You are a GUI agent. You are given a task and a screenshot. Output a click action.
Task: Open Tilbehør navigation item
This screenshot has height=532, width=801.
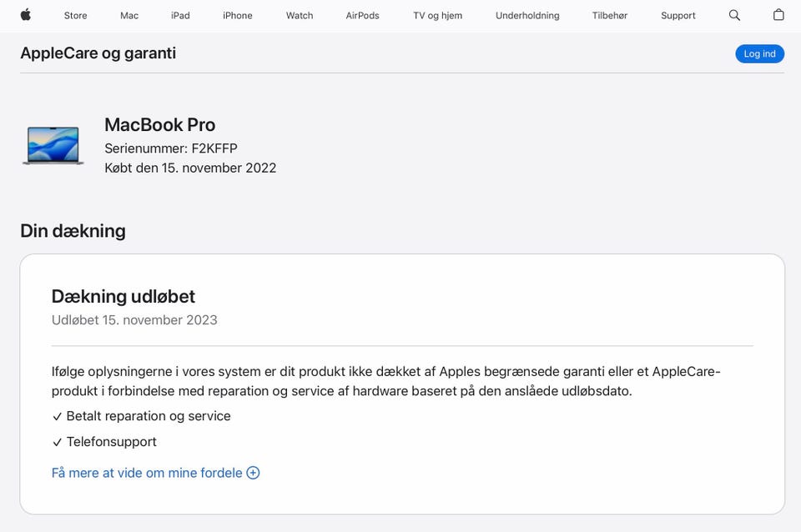pos(610,15)
